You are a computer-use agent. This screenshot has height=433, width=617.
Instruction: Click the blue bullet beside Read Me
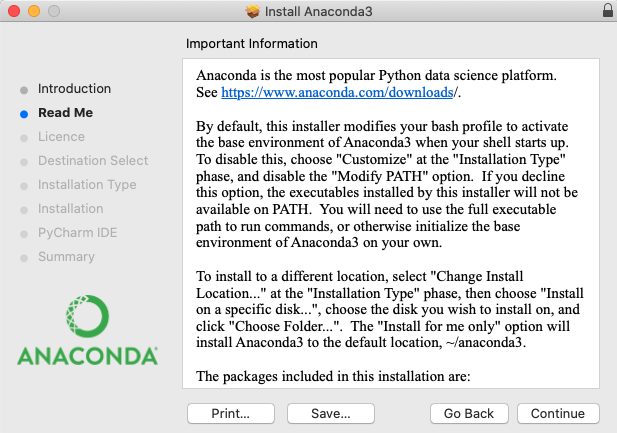point(24,114)
